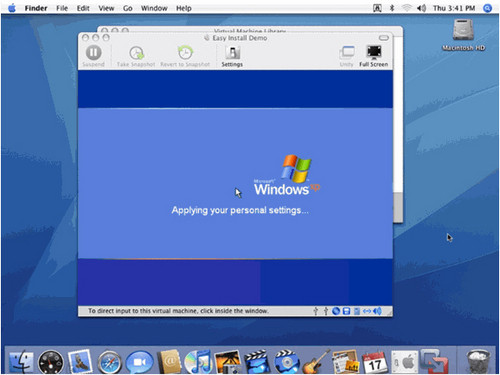Screen dimensions: 500x375
Task: Open Spotlight search
Action: click(x=487, y=8)
